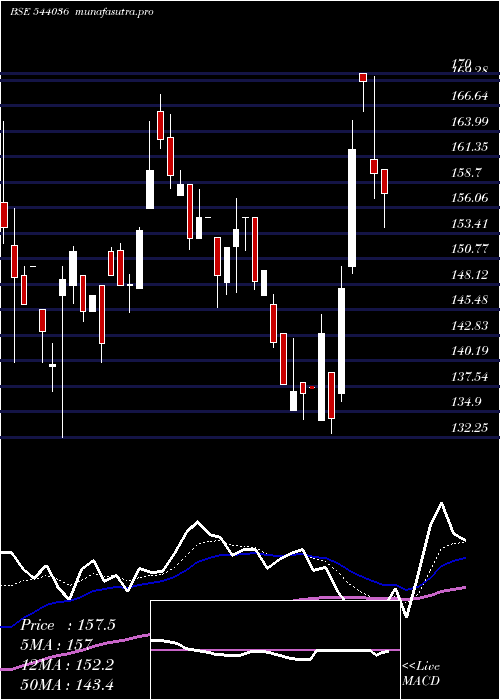
Task: Click the topmost red candle near 170
Action: click(x=363, y=77)
